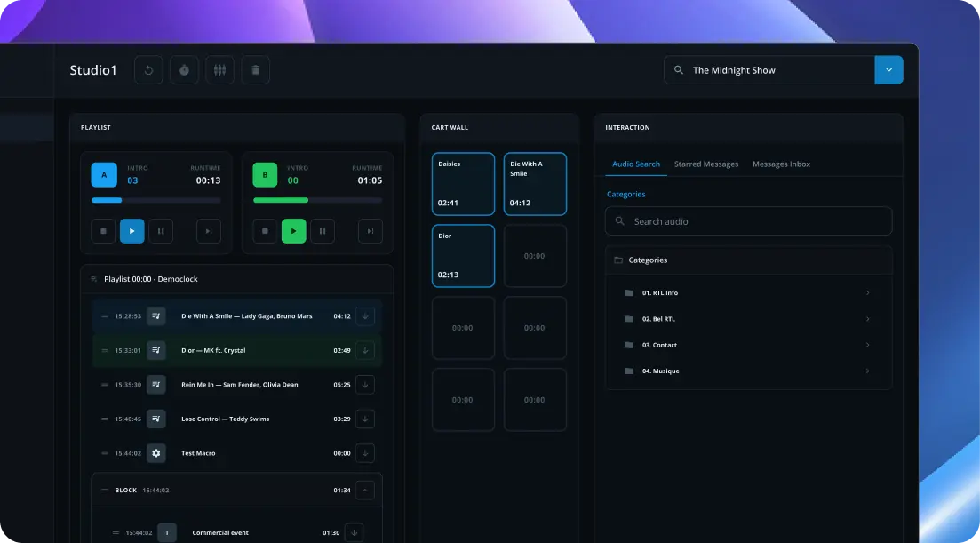Image resolution: width=980 pixels, height=543 pixels.
Task: Click drag handle of Die With A Smile row
Action: point(104,316)
